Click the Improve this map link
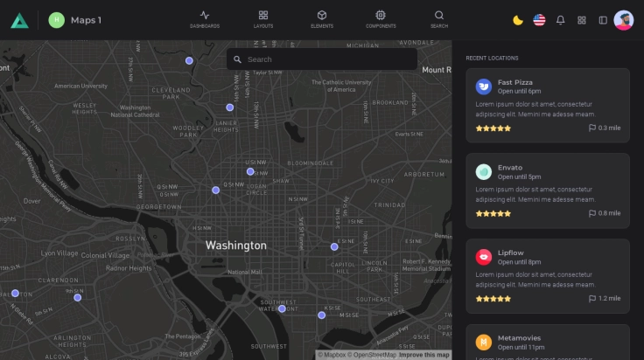Viewport: 644px width, 360px height. point(424,355)
